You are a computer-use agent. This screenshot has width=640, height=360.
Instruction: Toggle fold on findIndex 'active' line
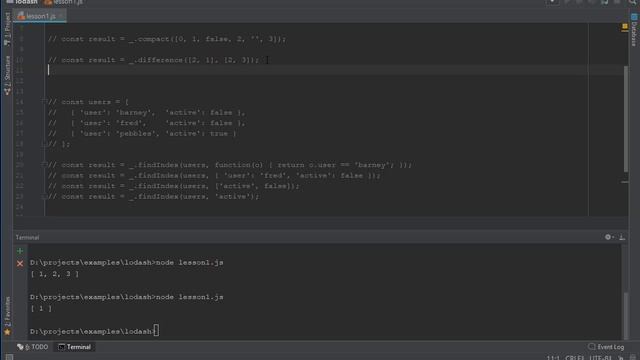coord(44,196)
